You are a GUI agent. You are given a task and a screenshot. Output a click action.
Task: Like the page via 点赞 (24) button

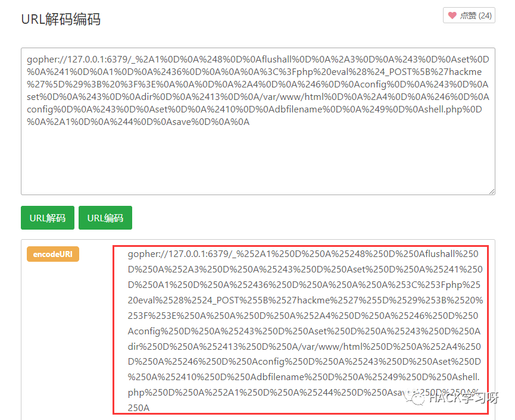pyautogui.click(x=469, y=15)
